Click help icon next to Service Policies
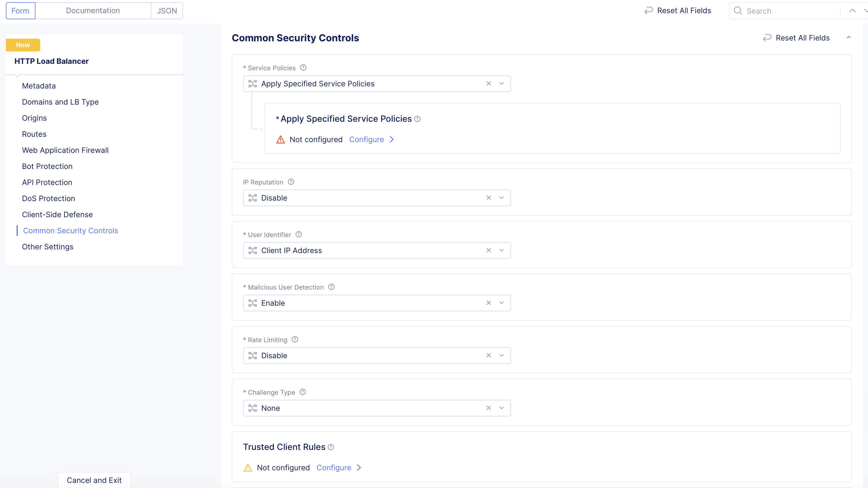 click(303, 68)
